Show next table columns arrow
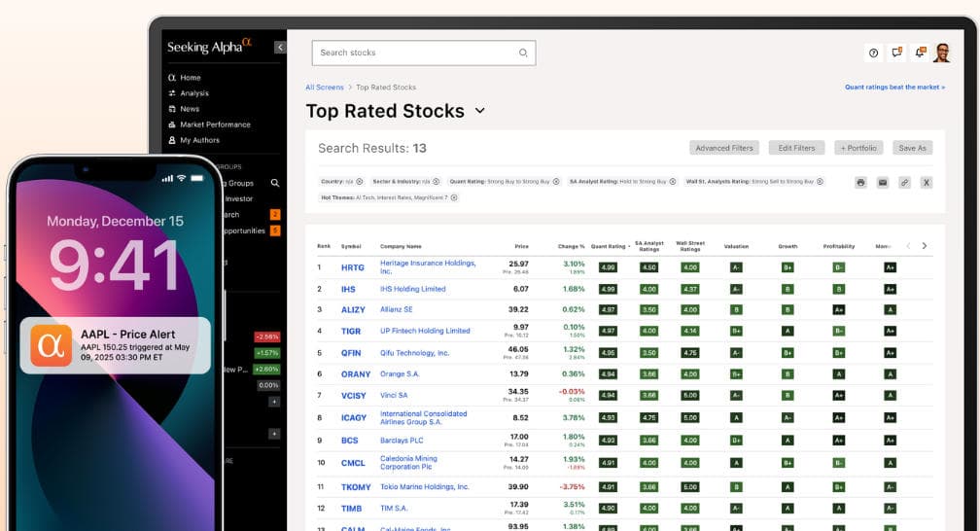Image resolution: width=980 pixels, height=531 pixels. (925, 246)
